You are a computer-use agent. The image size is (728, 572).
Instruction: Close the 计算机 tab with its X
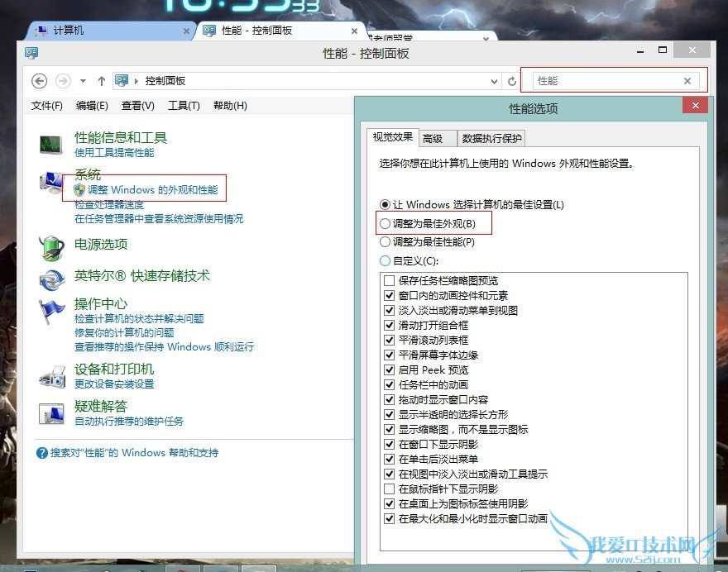[186, 31]
